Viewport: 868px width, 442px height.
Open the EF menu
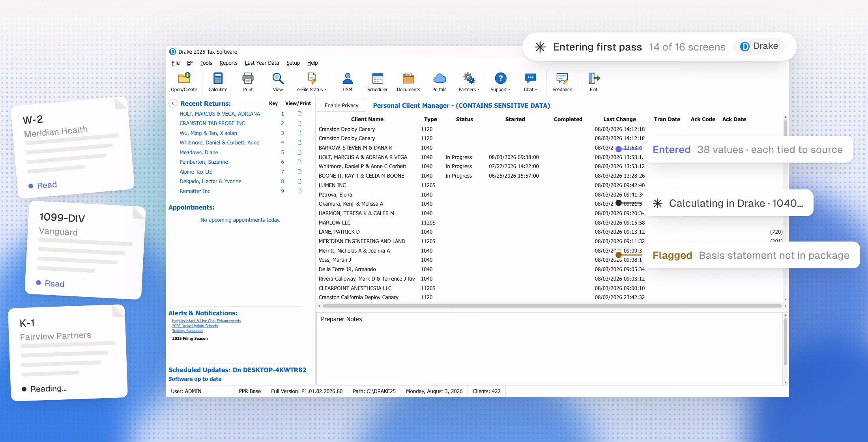pyautogui.click(x=190, y=63)
